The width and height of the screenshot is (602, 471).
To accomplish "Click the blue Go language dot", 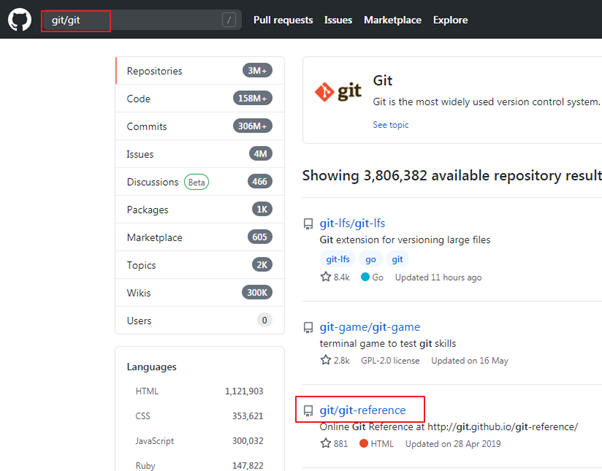I will (365, 277).
